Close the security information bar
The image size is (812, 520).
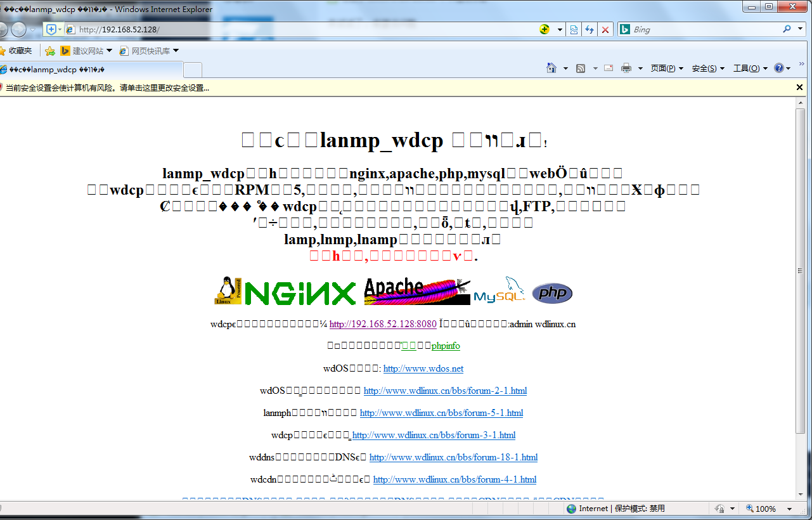click(800, 88)
